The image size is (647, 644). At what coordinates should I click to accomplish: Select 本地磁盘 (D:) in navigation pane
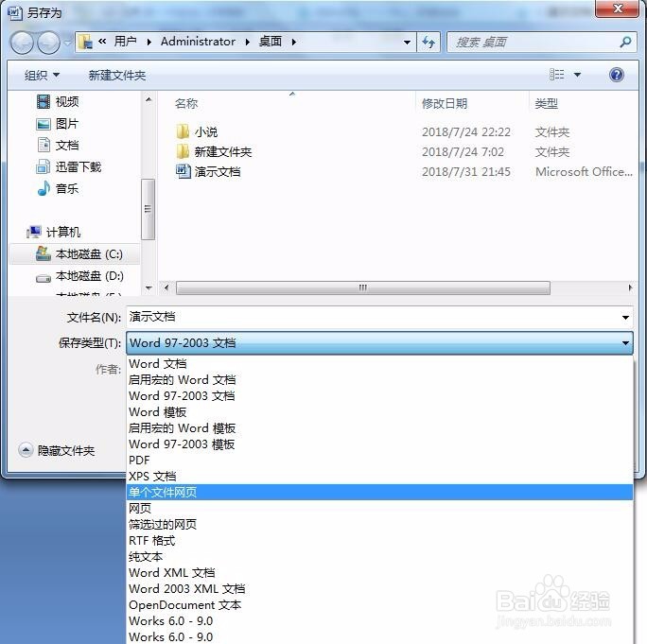[79, 276]
